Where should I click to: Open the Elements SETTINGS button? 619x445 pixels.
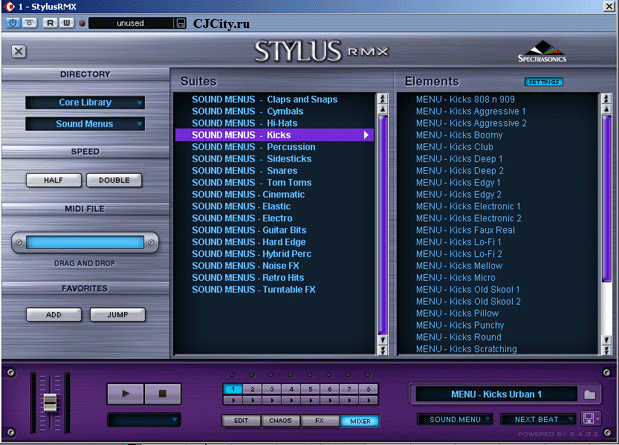(544, 82)
